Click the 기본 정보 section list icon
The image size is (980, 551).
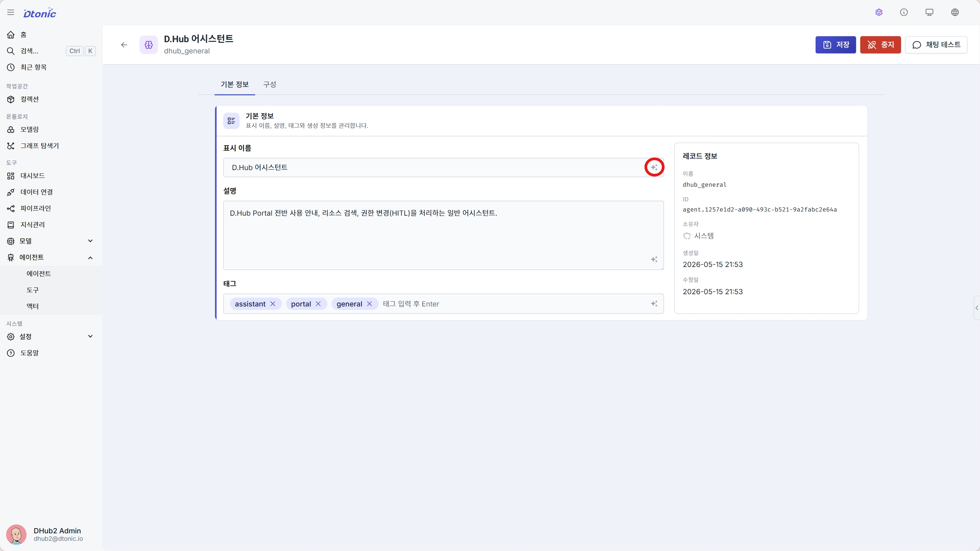231,121
